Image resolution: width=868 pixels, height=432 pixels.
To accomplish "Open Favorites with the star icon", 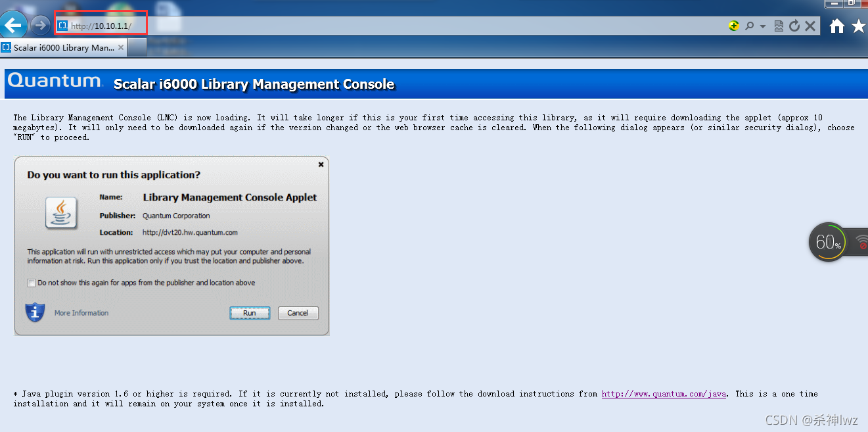I will pos(859,26).
